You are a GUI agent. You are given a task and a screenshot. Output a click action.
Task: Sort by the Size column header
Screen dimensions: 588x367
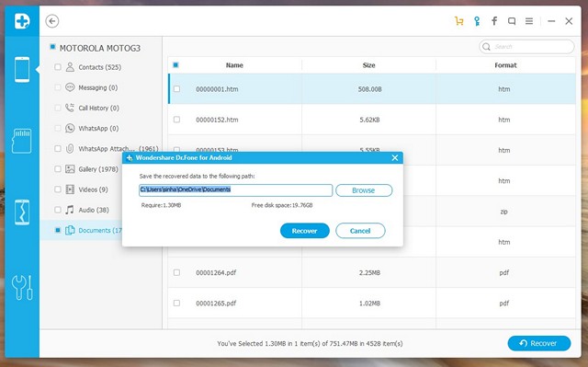coord(368,65)
